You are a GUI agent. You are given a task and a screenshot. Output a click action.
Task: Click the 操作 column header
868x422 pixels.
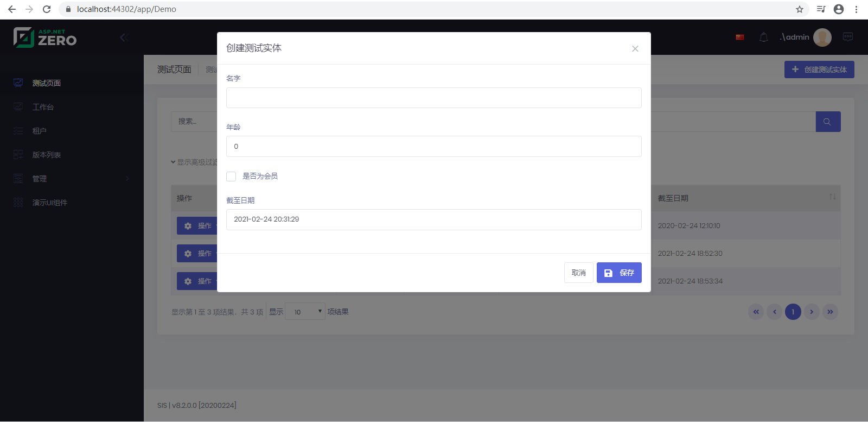(184, 198)
